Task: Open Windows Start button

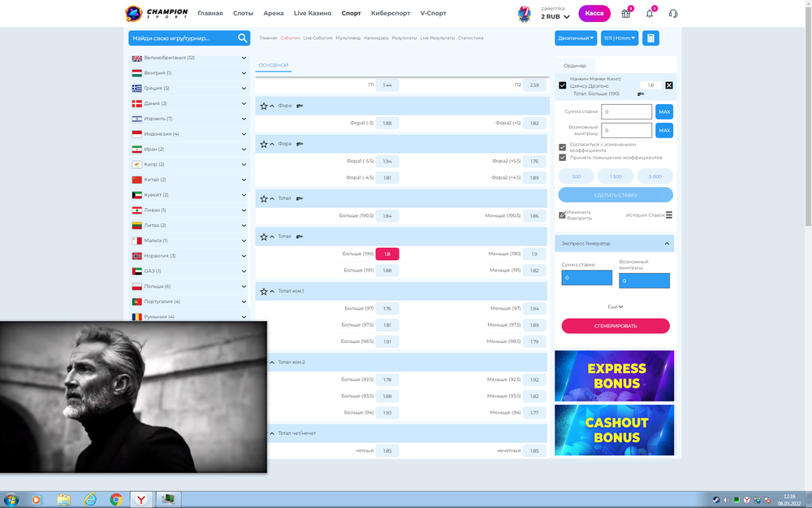Action: (11, 500)
